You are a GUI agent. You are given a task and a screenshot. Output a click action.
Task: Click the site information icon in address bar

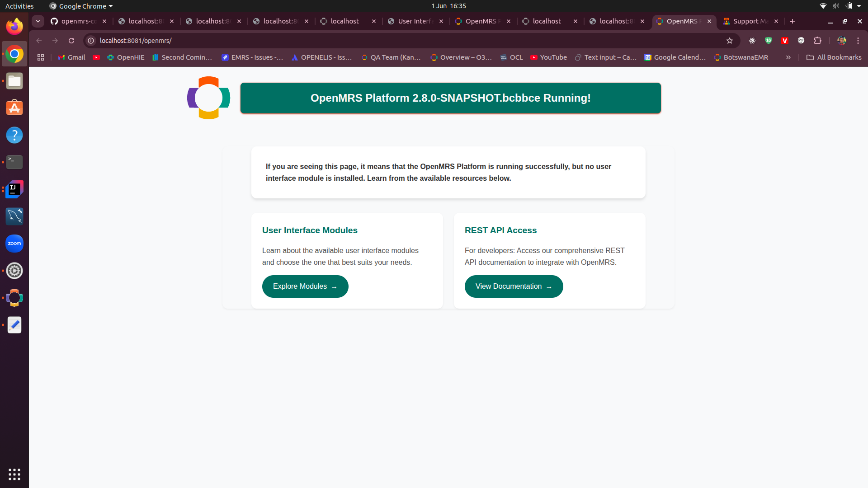point(91,41)
